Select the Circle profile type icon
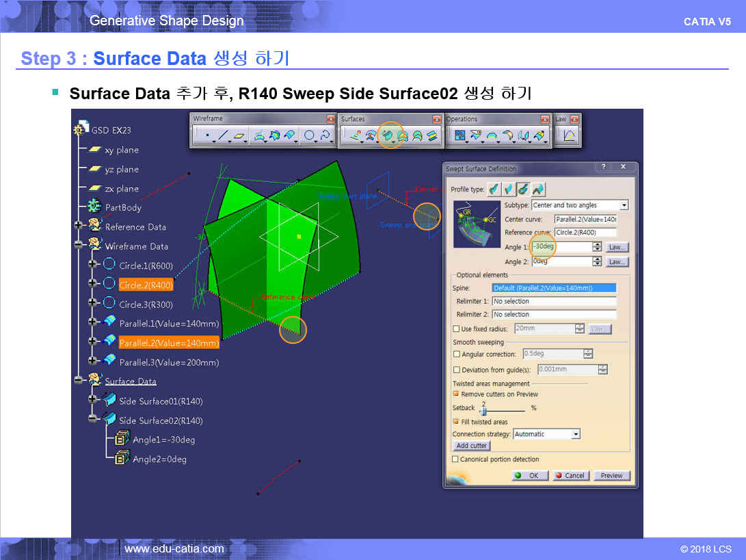 523,189
